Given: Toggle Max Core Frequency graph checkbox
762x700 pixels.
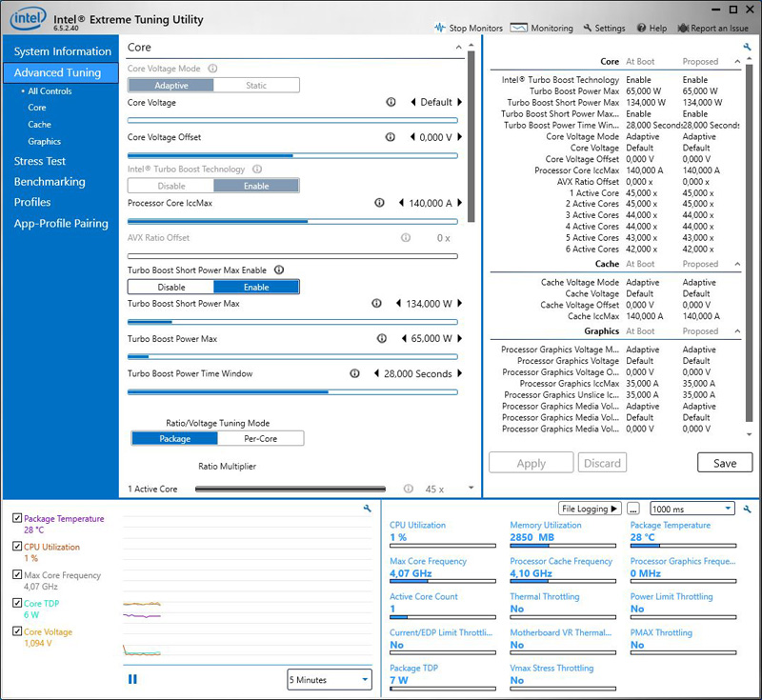Looking at the screenshot, I should point(17,574).
